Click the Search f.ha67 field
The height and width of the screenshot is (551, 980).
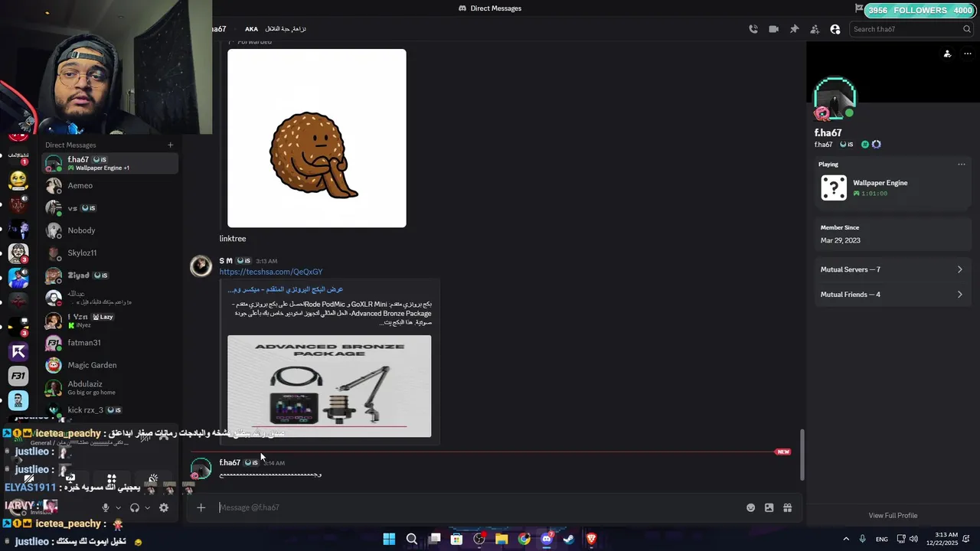pos(911,29)
